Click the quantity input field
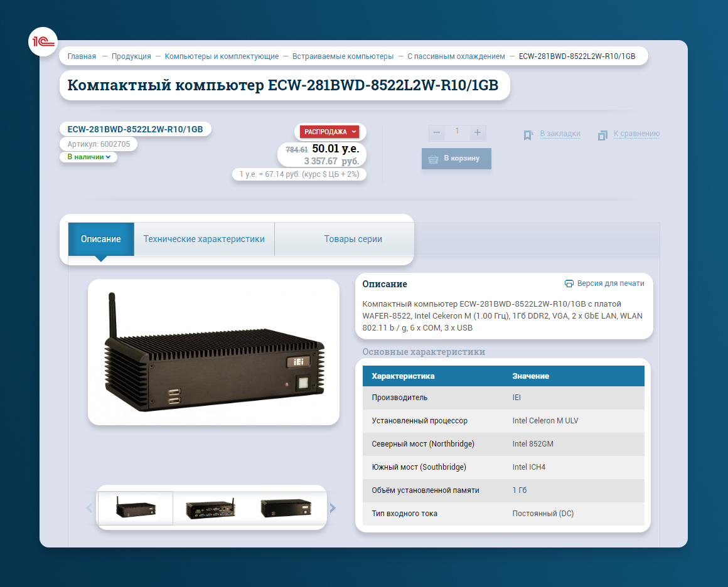The width and height of the screenshot is (728, 587). click(x=457, y=132)
